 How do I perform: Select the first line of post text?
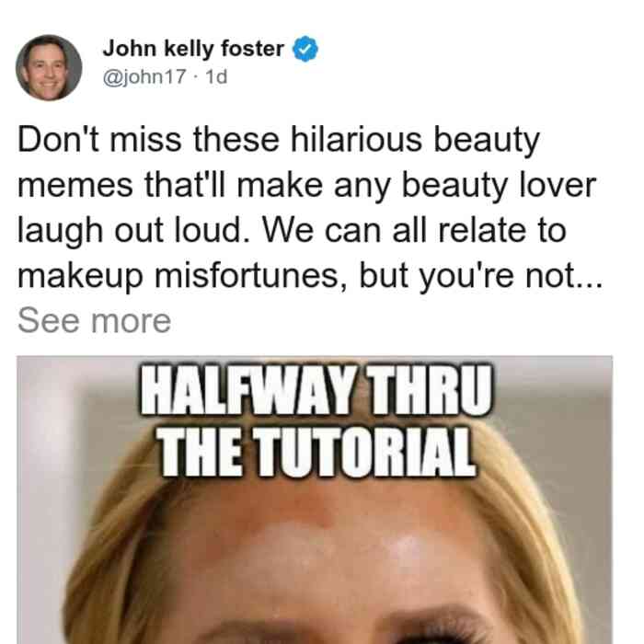279,140
